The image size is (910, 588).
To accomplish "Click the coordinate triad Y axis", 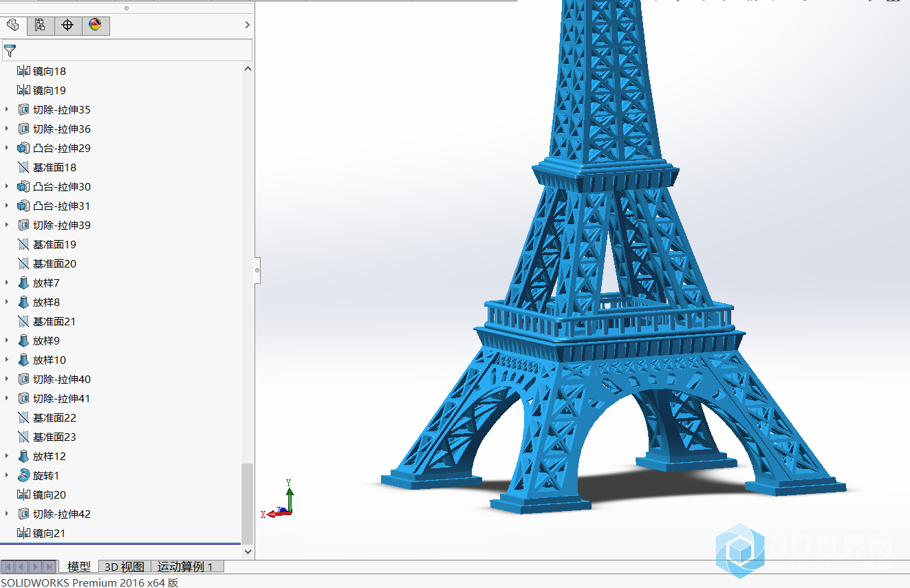I will click(290, 495).
